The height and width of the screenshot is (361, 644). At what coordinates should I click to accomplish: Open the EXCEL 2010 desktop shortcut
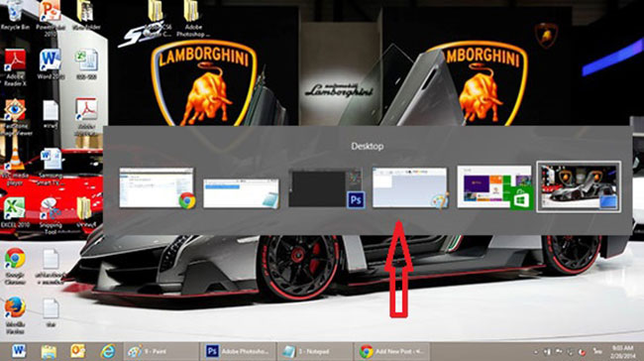coord(15,212)
